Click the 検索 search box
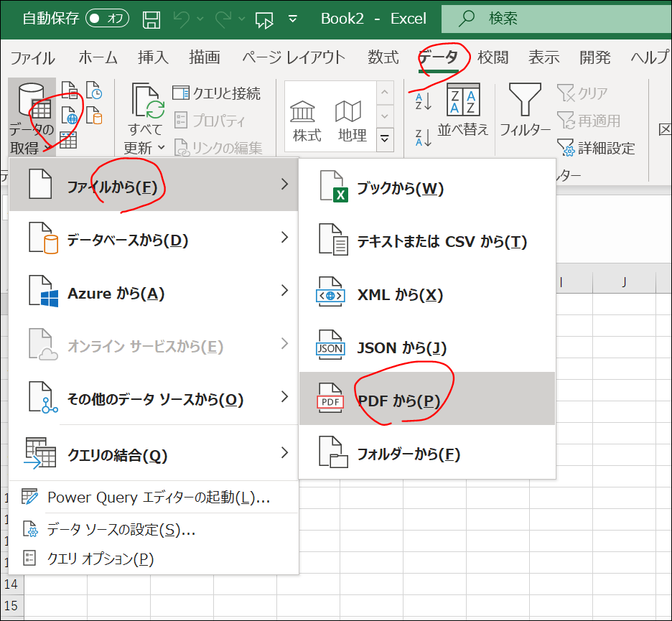The width and height of the screenshot is (672, 621). point(556,19)
